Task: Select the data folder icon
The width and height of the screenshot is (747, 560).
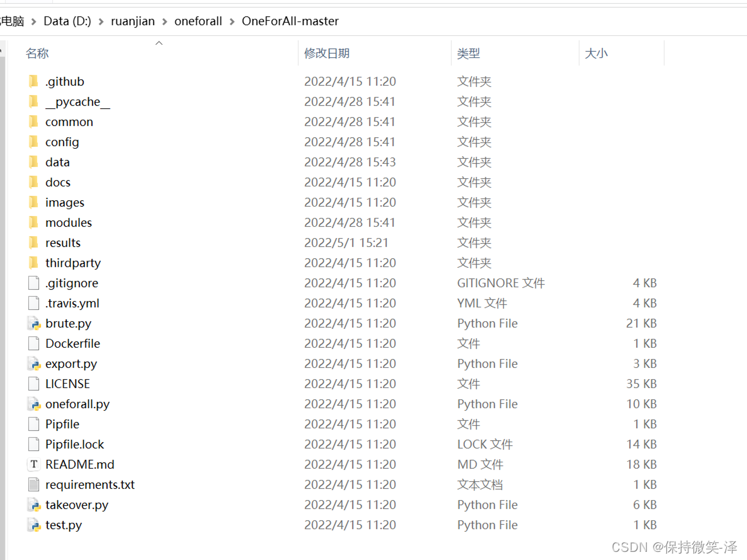Action: [x=33, y=162]
